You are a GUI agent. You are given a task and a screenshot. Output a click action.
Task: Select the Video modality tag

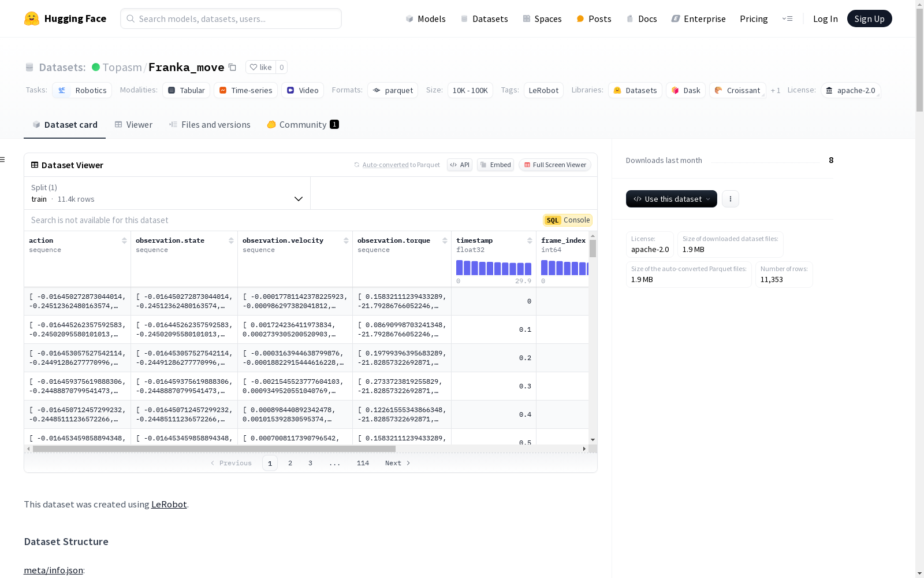click(303, 90)
